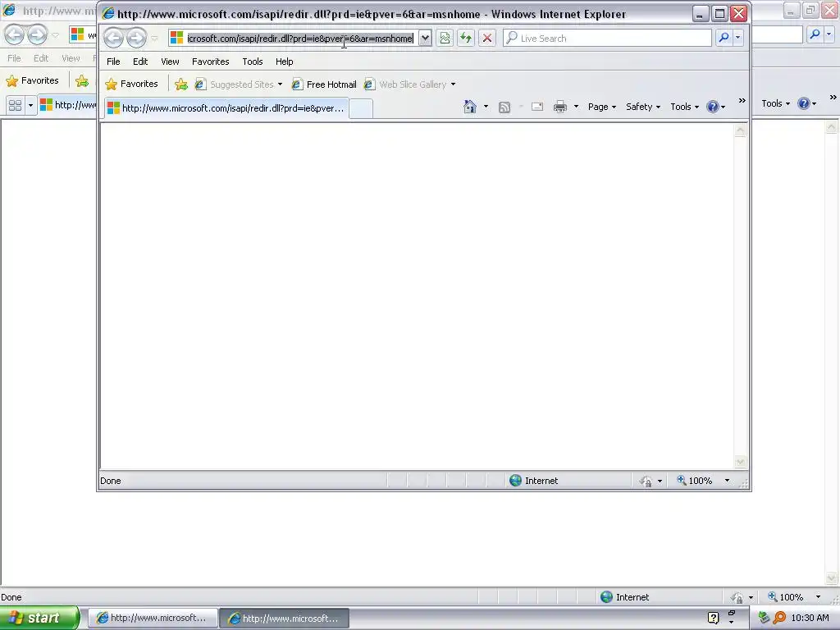Click the scroll down arrow in front window
840x630 pixels.
(x=741, y=463)
